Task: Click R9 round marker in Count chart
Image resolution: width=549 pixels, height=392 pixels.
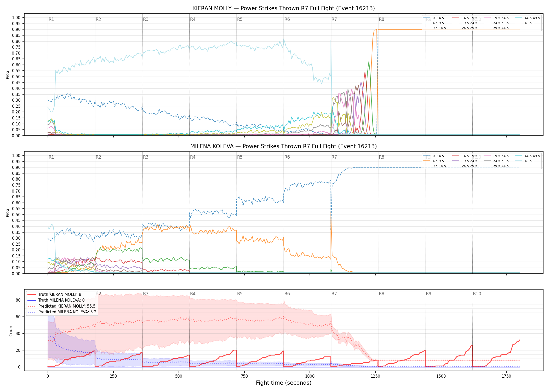Action: tap(428, 294)
